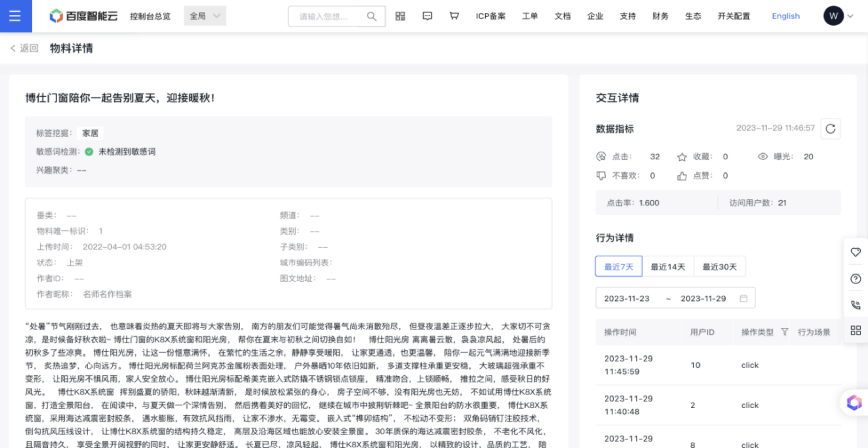Open the help question mark icon

(855, 279)
